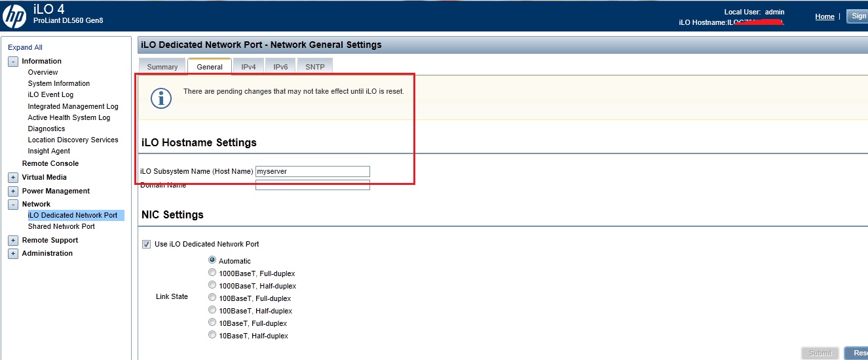Open Location Discovery Services
The image size is (868, 360).
coord(73,140)
